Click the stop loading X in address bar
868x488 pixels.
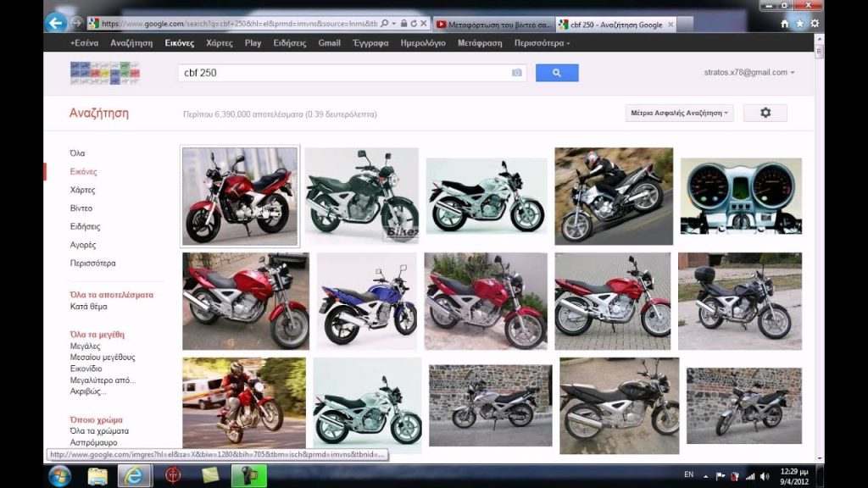click(424, 24)
